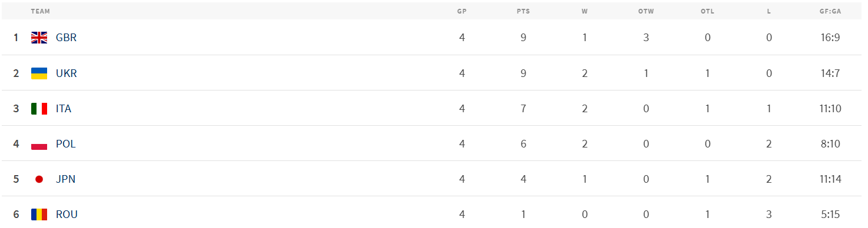Select the ITA team name
This screenshot has width=868, height=228.
click(x=64, y=109)
